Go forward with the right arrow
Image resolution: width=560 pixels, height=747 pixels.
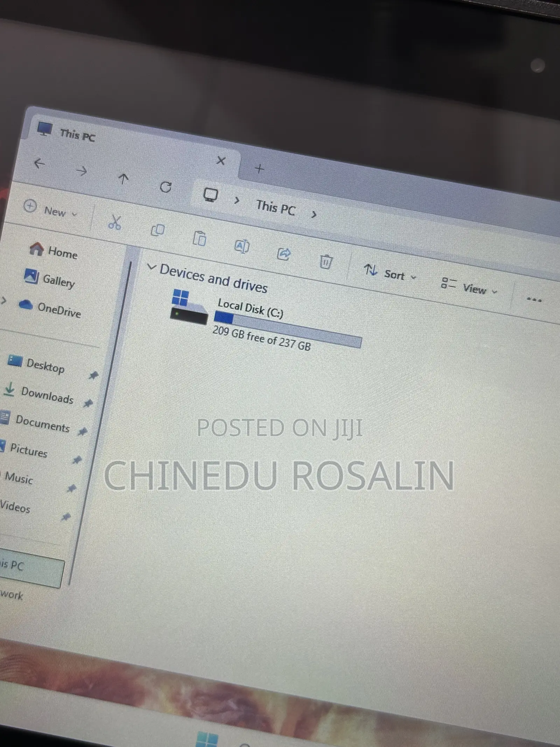(82, 171)
